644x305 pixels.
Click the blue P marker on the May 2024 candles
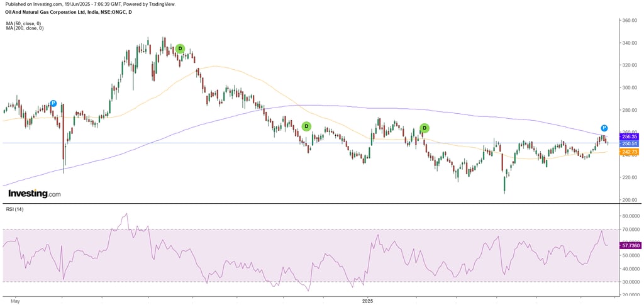pyautogui.click(x=53, y=103)
